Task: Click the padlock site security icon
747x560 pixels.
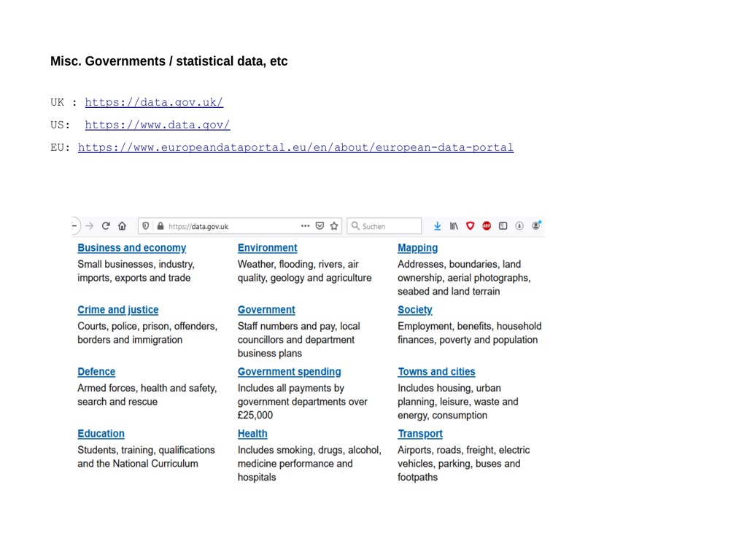Action: click(160, 226)
